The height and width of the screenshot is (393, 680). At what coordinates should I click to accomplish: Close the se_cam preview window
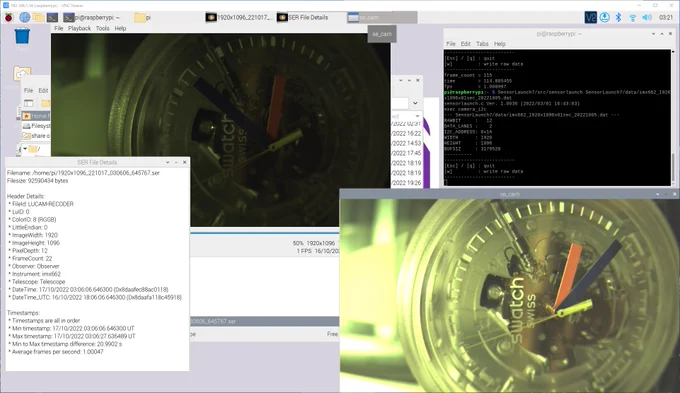click(x=674, y=194)
